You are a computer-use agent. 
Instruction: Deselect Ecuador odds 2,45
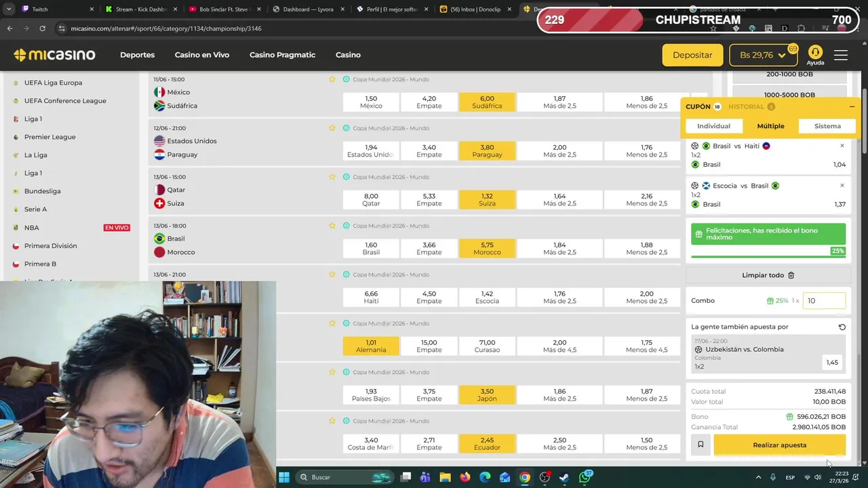(x=487, y=443)
